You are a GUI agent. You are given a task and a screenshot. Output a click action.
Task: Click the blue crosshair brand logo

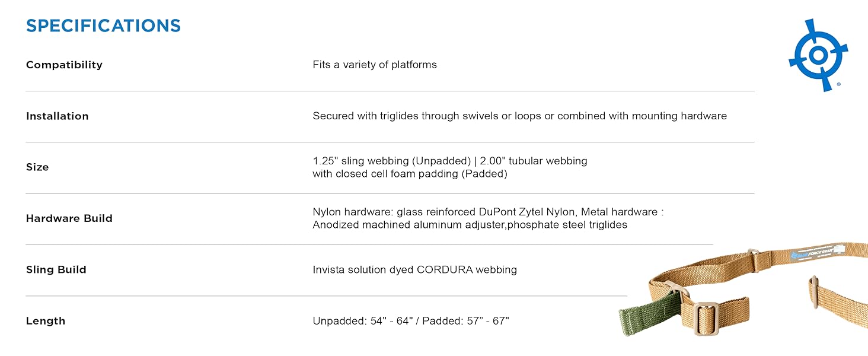coord(818,55)
